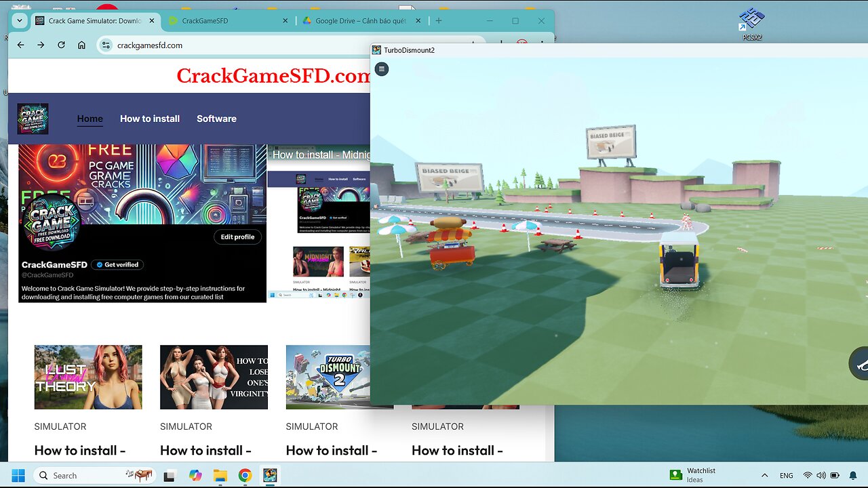
Task: Open the Turbo Dismount 2 thumbnail
Action: point(328,377)
